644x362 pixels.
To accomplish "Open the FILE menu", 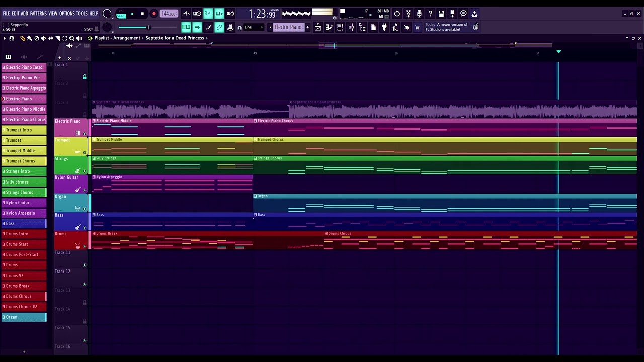I will [x=6, y=13].
